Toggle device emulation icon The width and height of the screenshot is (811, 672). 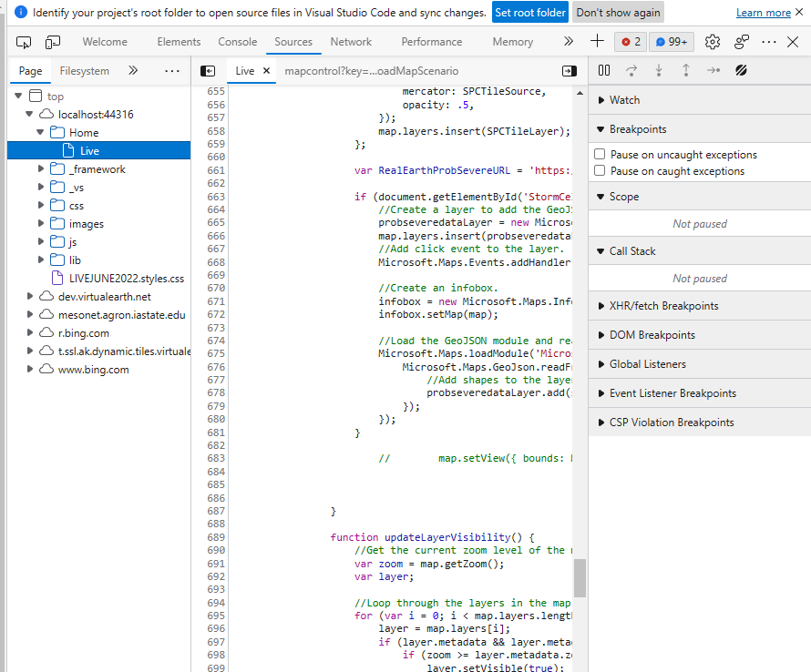[x=53, y=42]
